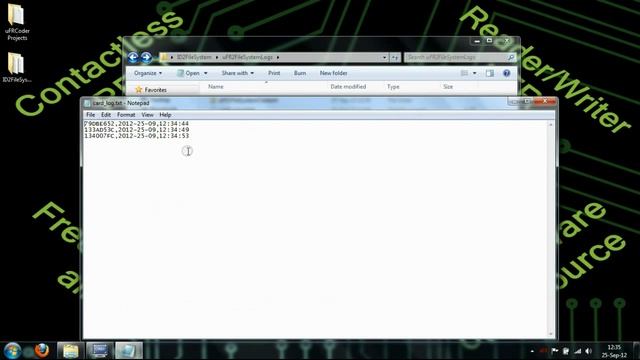Open Explorer help icon

(507, 73)
